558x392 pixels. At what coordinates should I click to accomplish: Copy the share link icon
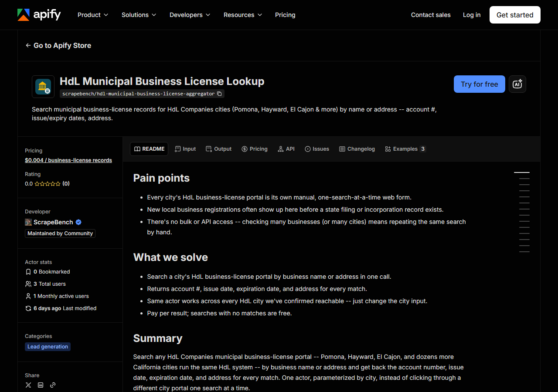[x=53, y=385]
